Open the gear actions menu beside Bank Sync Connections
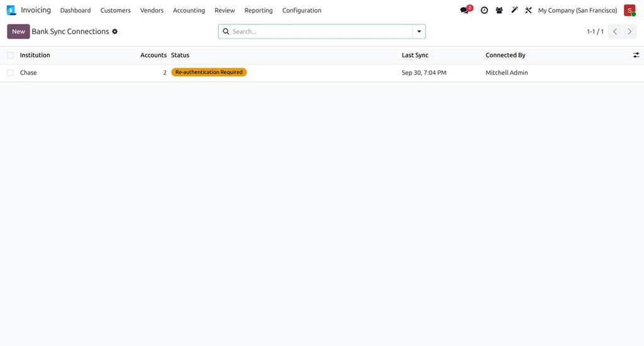Viewport: 644px width, 346px height. coord(115,31)
